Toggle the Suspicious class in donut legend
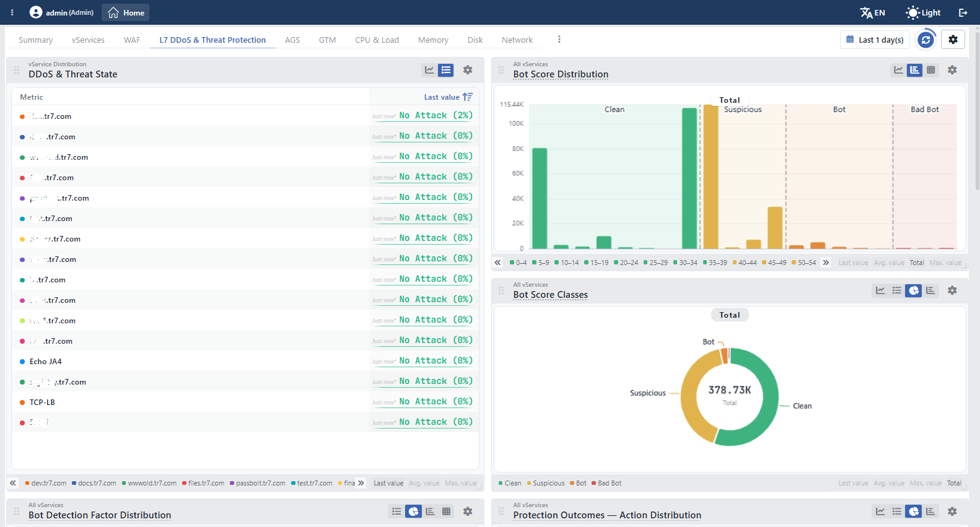This screenshot has height=527, width=980. pyautogui.click(x=546, y=483)
